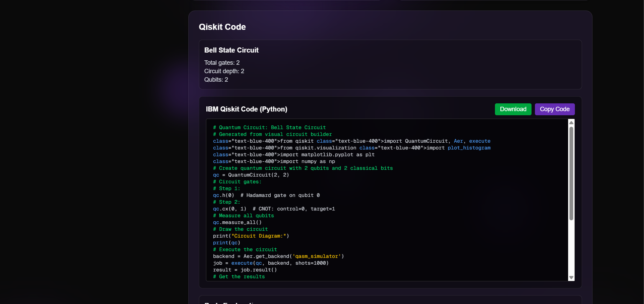Image resolution: width=644 pixels, height=304 pixels.
Task: Click the 'Circuit depth: 2' line
Action: coord(224,71)
